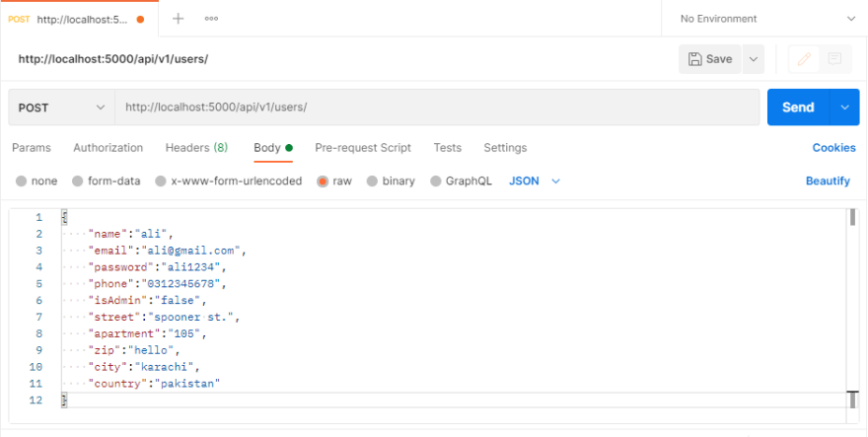Click the "zip":"hello" line
This screenshot has height=437, width=868.
(134, 350)
